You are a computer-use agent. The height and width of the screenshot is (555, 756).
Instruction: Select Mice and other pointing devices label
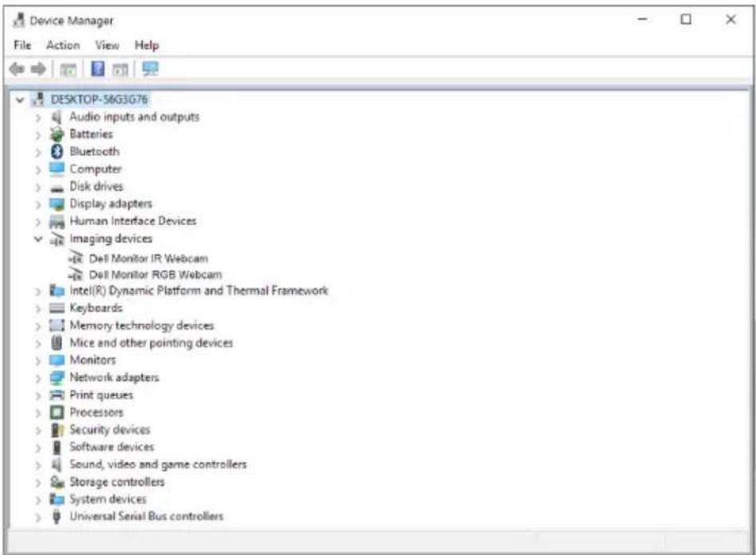pyautogui.click(x=152, y=343)
